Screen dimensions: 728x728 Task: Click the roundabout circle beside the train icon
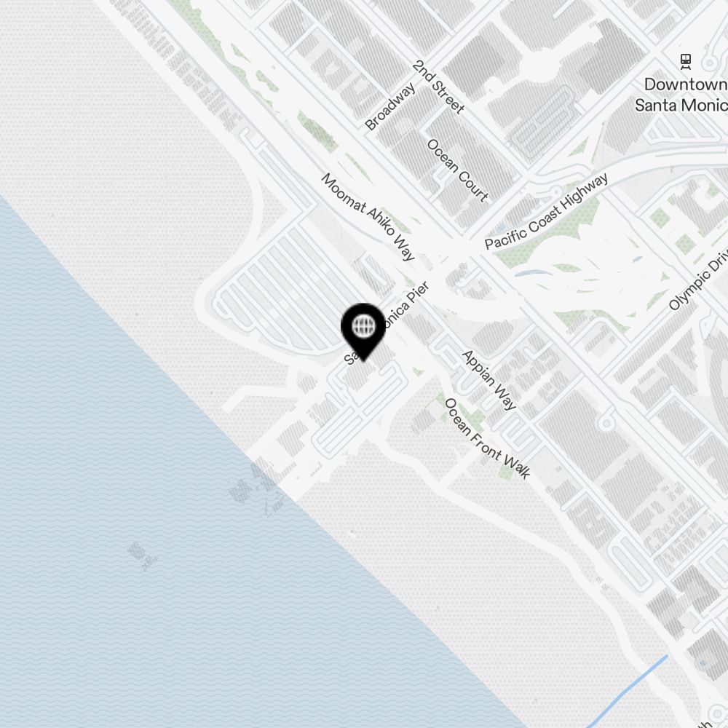tap(709, 63)
